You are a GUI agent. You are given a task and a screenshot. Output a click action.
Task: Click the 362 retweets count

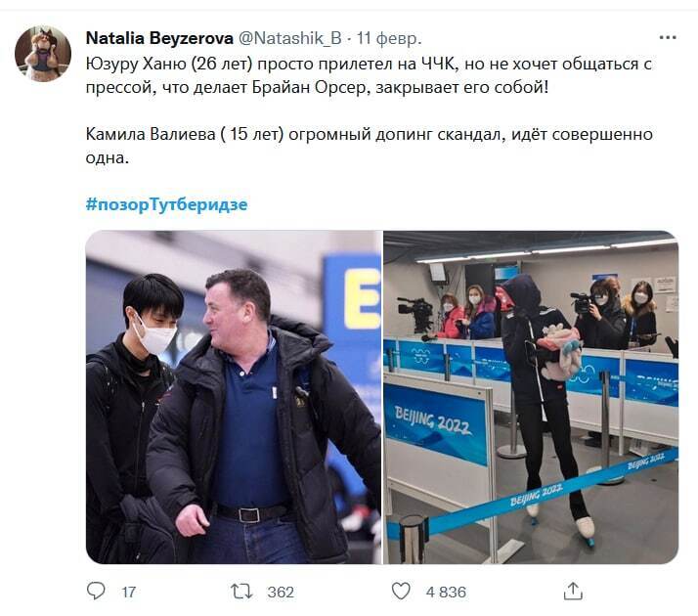tap(281, 592)
